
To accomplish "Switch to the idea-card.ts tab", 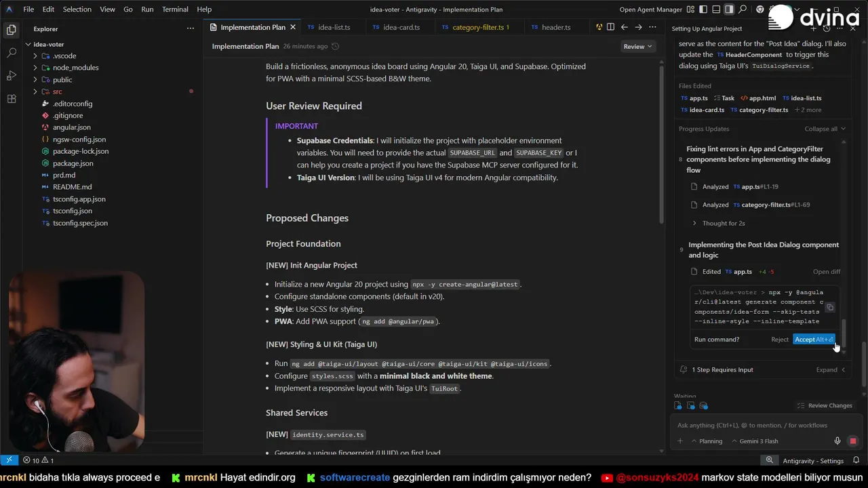I will pyautogui.click(x=401, y=27).
